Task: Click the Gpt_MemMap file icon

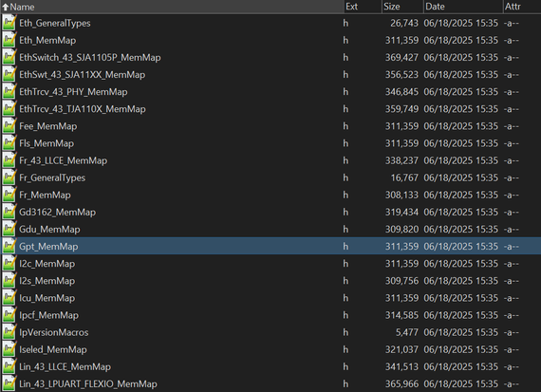Action: click(9, 247)
